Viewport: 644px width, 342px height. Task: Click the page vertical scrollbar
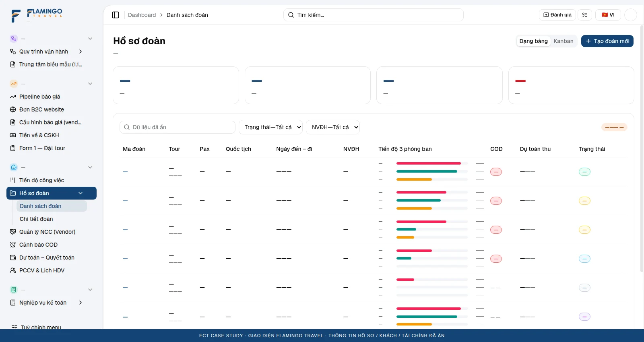click(642, 149)
